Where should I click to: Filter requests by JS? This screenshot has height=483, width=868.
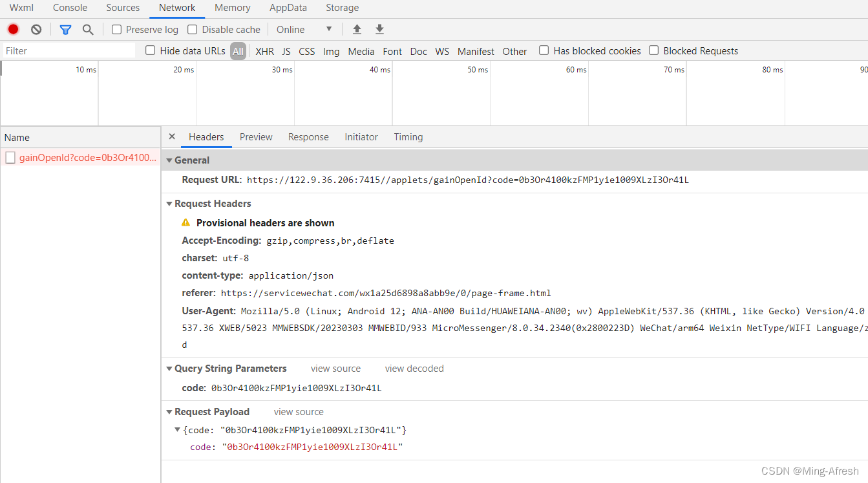click(286, 51)
